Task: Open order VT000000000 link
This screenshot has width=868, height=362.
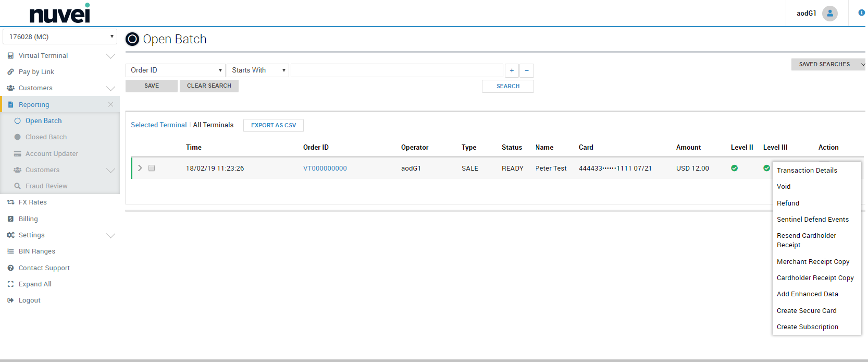Action: (325, 168)
